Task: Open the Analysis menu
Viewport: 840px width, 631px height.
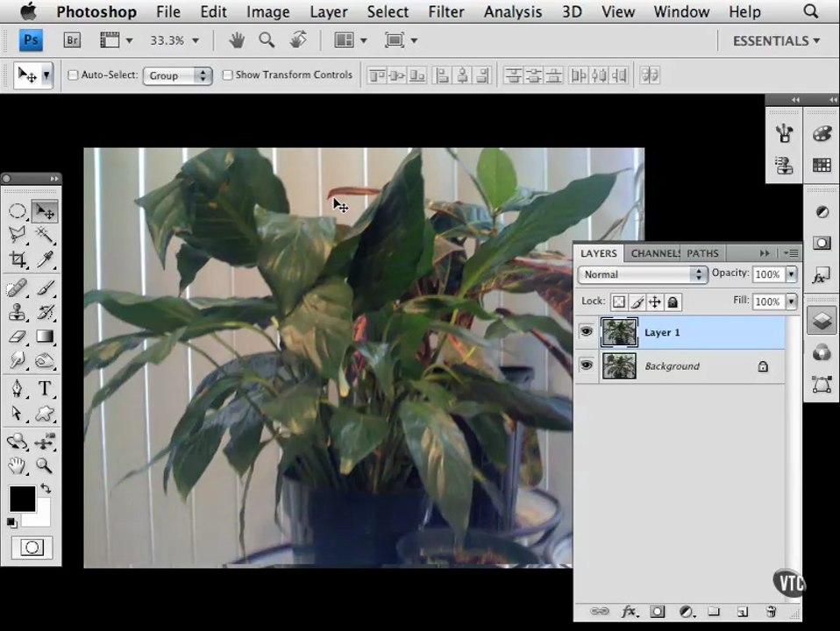Action: click(x=513, y=11)
